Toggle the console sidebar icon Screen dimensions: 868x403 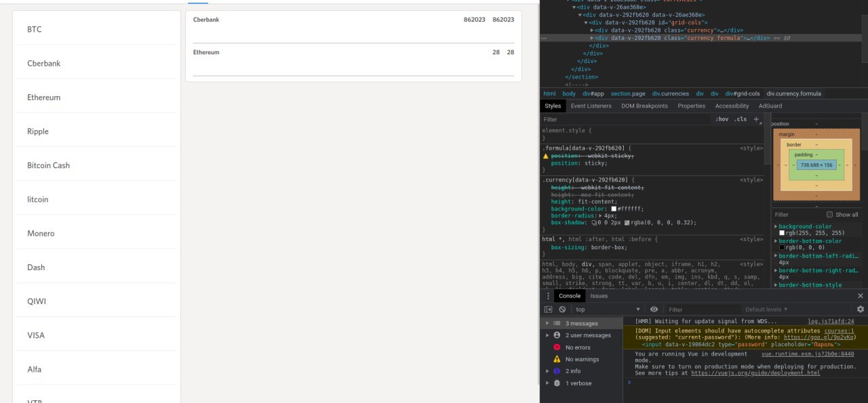click(548, 310)
